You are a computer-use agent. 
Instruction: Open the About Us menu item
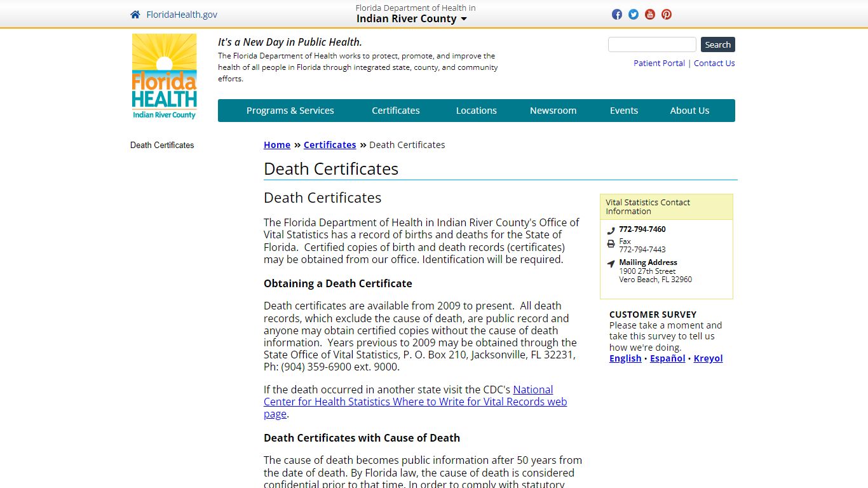coord(689,111)
